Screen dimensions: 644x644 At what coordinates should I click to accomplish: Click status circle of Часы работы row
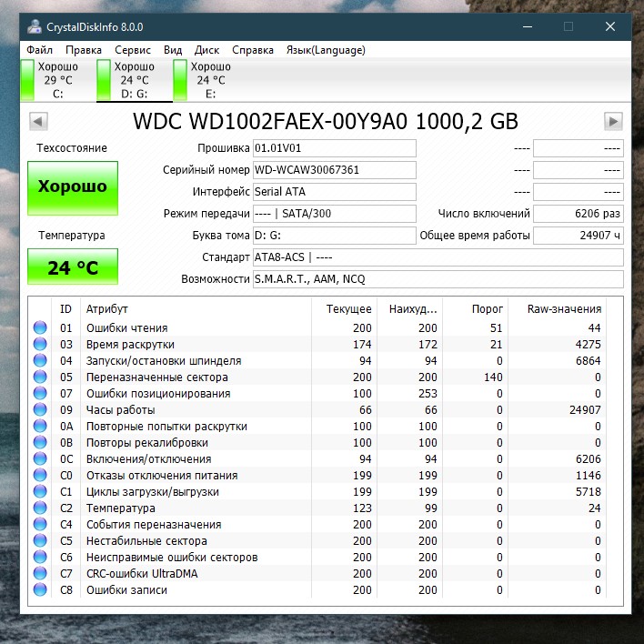coord(40,409)
